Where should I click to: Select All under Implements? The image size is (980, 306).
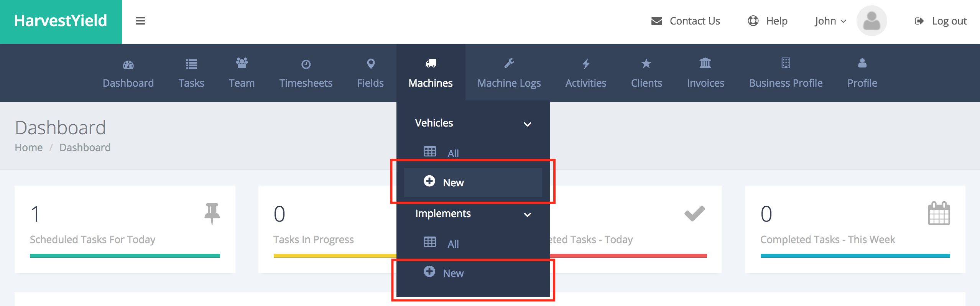453,244
